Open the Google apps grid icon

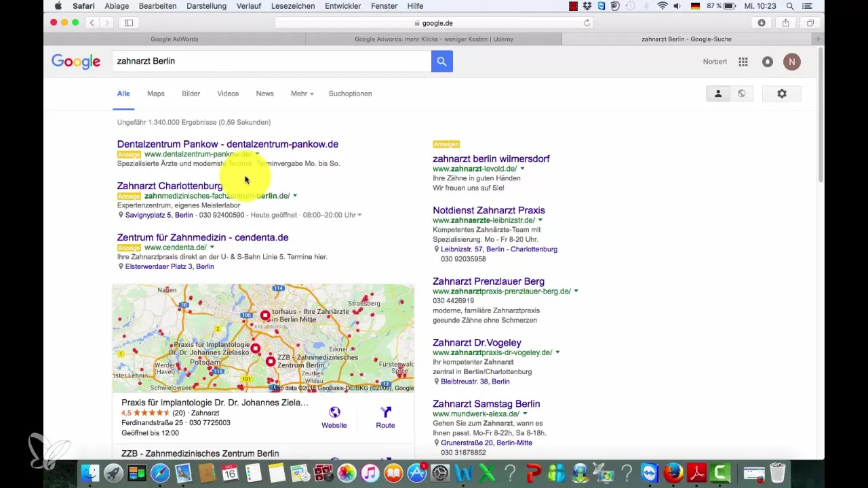pyautogui.click(x=743, y=62)
